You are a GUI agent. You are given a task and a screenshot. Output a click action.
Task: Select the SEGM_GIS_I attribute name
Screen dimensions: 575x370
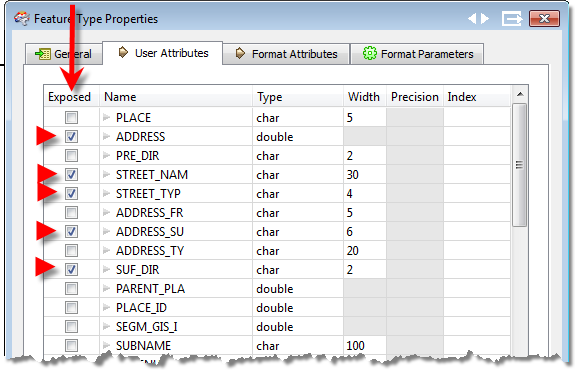tap(147, 327)
